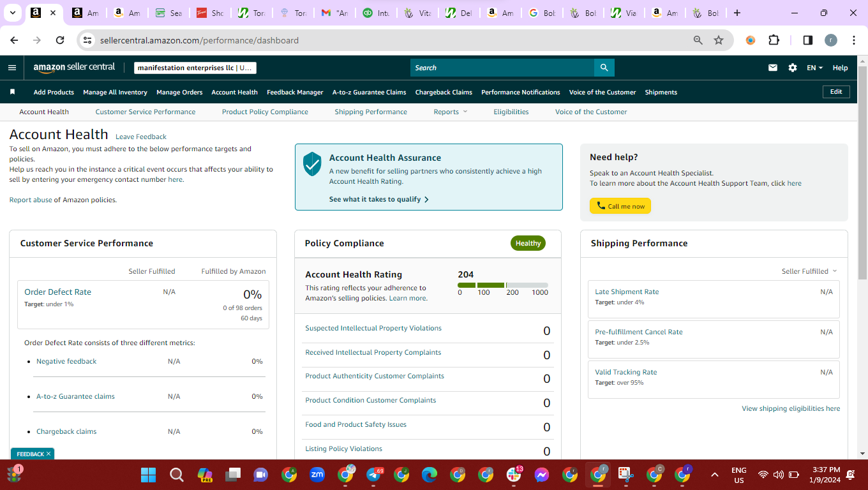Open the Seller Central mail messages icon
Viewport: 868px width, 490px height.
tap(773, 68)
